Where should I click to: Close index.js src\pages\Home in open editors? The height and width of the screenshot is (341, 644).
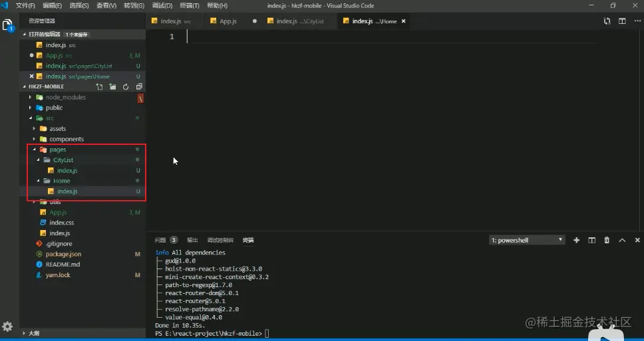[x=32, y=76]
